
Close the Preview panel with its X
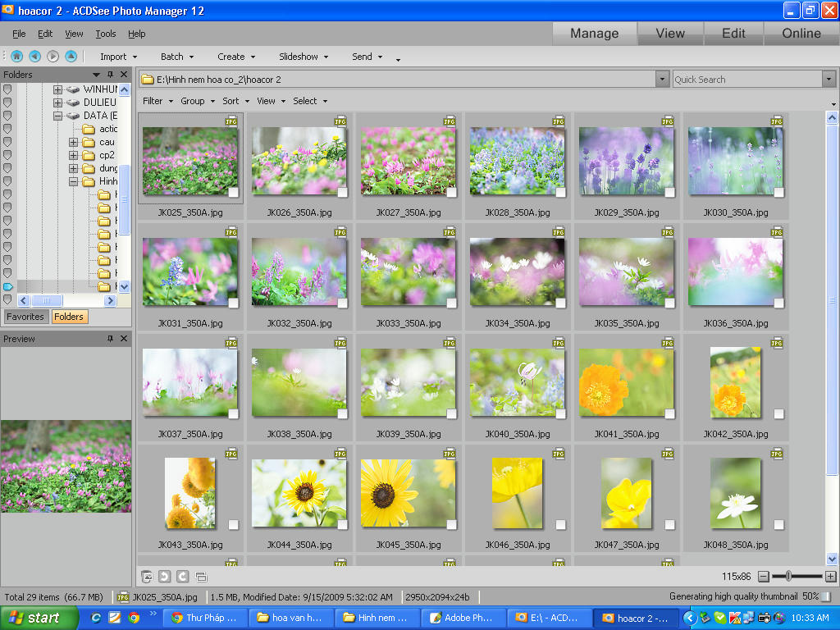pyautogui.click(x=124, y=339)
